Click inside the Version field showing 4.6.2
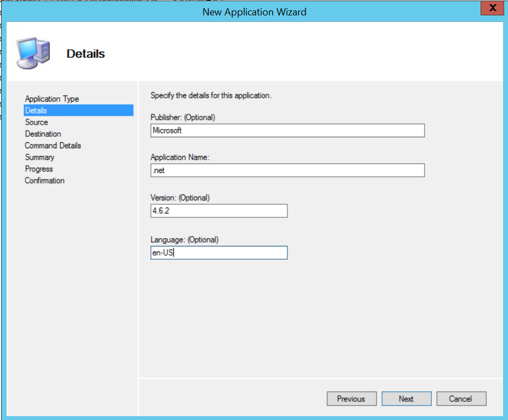Screen dimensions: 508x420 (x=219, y=211)
